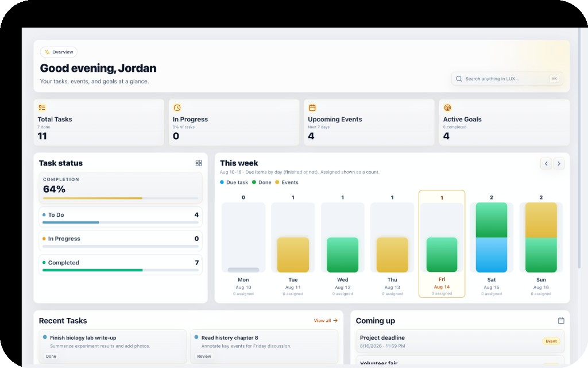Click the Good evening, Jordan heading
The image size is (588, 368).
pos(98,68)
